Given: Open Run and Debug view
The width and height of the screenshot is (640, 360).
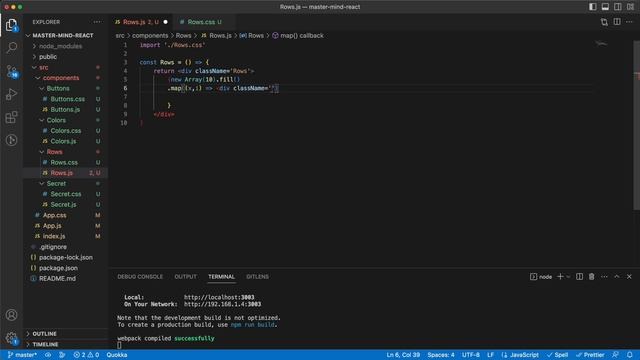Looking at the screenshot, I should pyautogui.click(x=11, y=94).
